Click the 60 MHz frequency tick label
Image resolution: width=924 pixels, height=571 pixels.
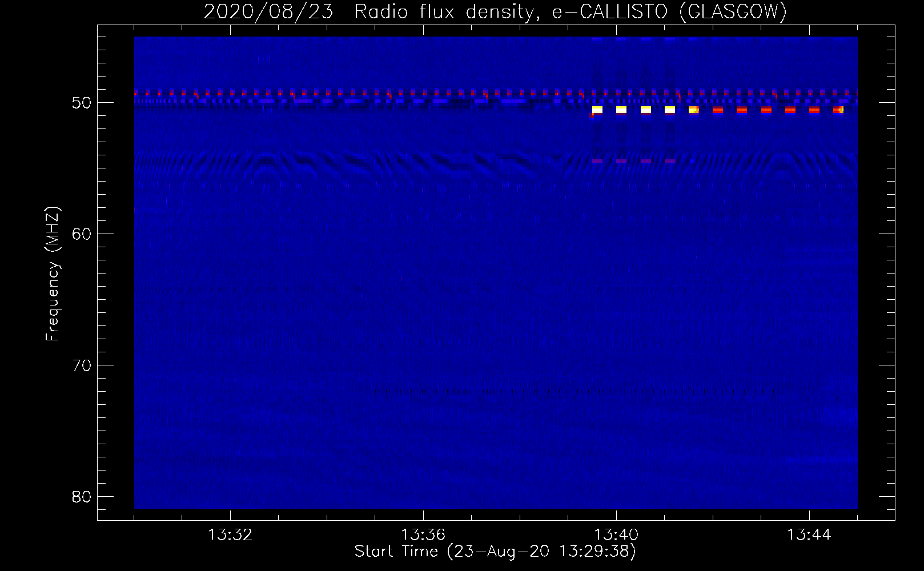(x=82, y=234)
